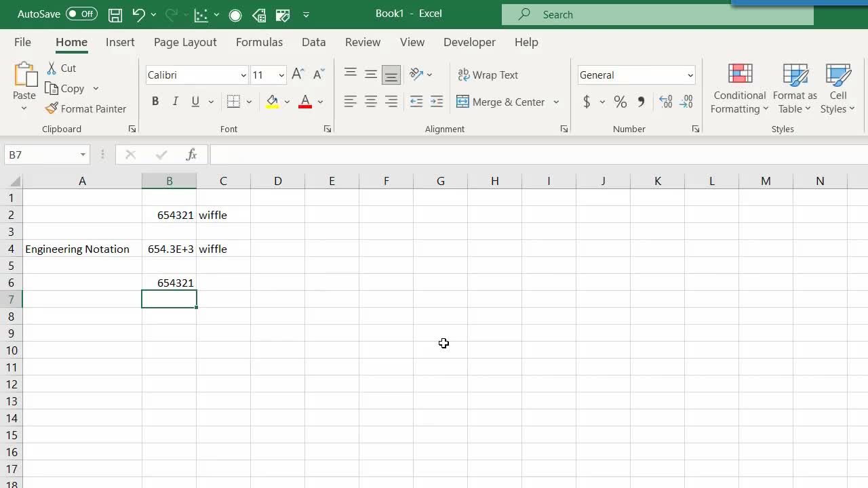Apply cell borders icon

point(233,102)
